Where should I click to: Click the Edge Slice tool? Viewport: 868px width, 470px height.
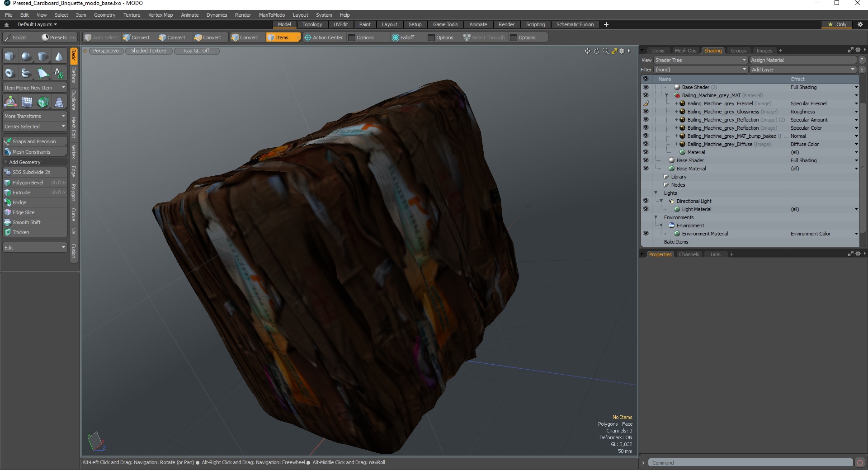coord(35,212)
